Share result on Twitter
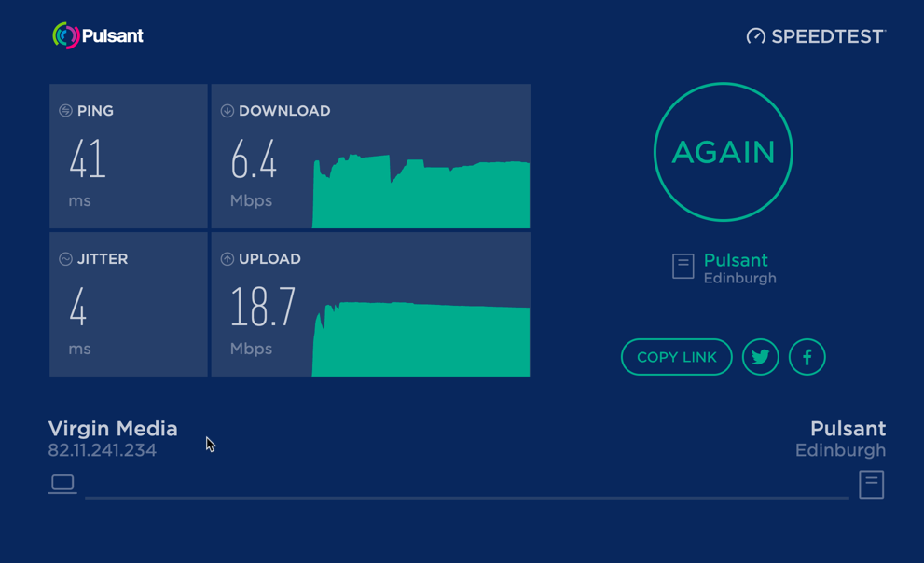924x563 pixels. [x=760, y=357]
